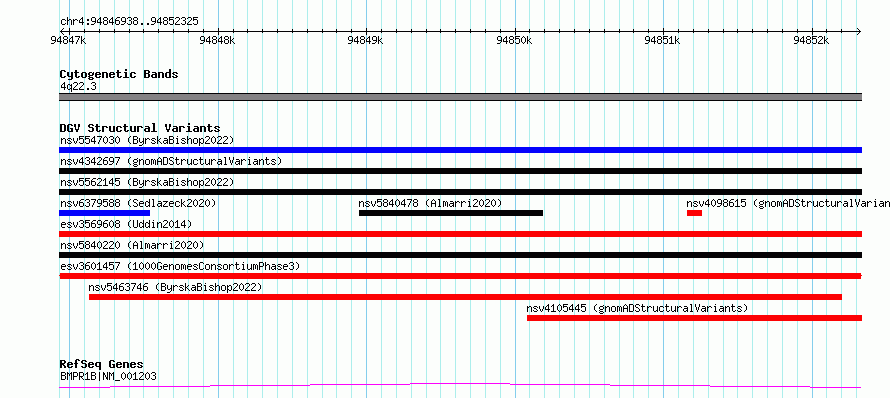Click the 94847k ruler tick label
The height and width of the screenshot is (398, 890).
(x=68, y=40)
